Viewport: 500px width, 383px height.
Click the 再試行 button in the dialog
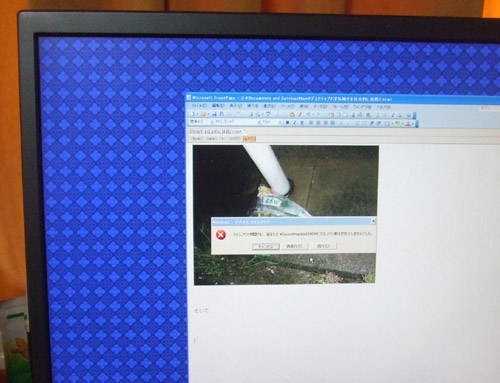[294, 246]
